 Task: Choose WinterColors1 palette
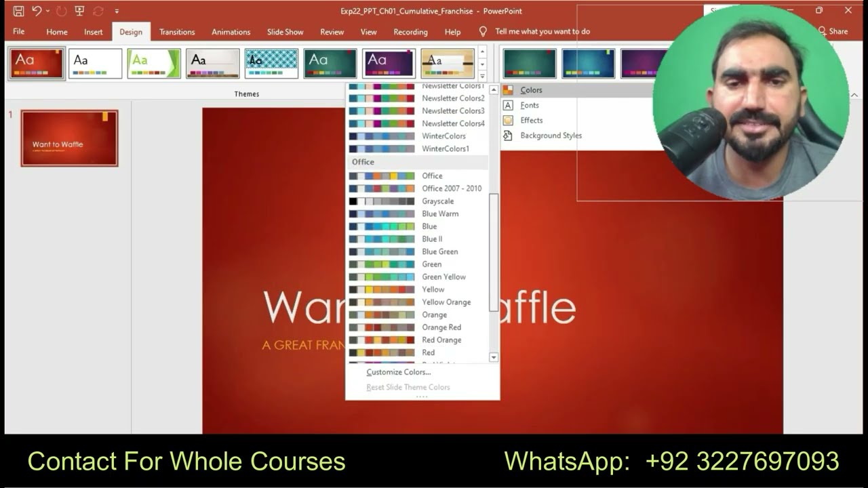coord(417,148)
